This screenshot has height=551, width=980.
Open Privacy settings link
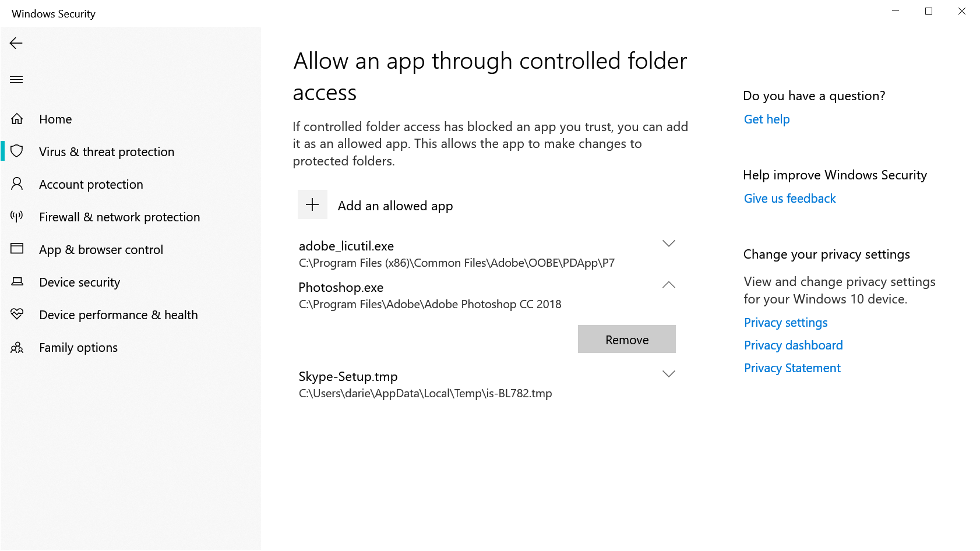coord(786,323)
